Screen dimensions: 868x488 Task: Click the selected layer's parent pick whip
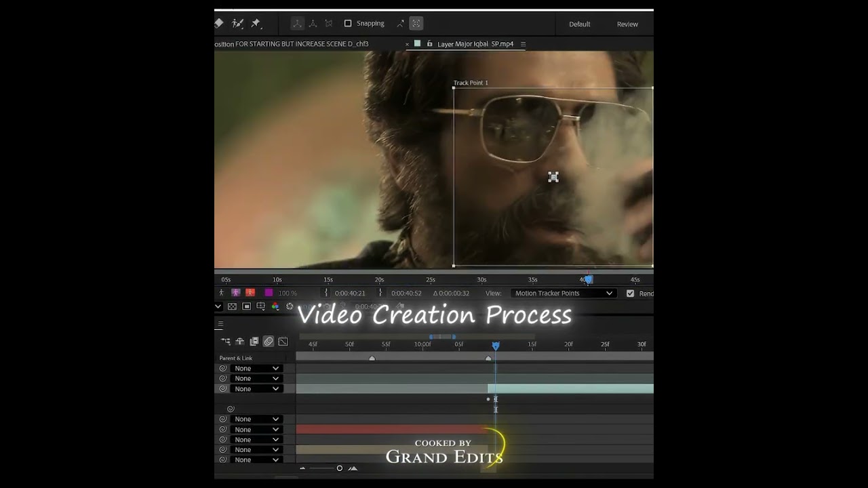point(222,389)
